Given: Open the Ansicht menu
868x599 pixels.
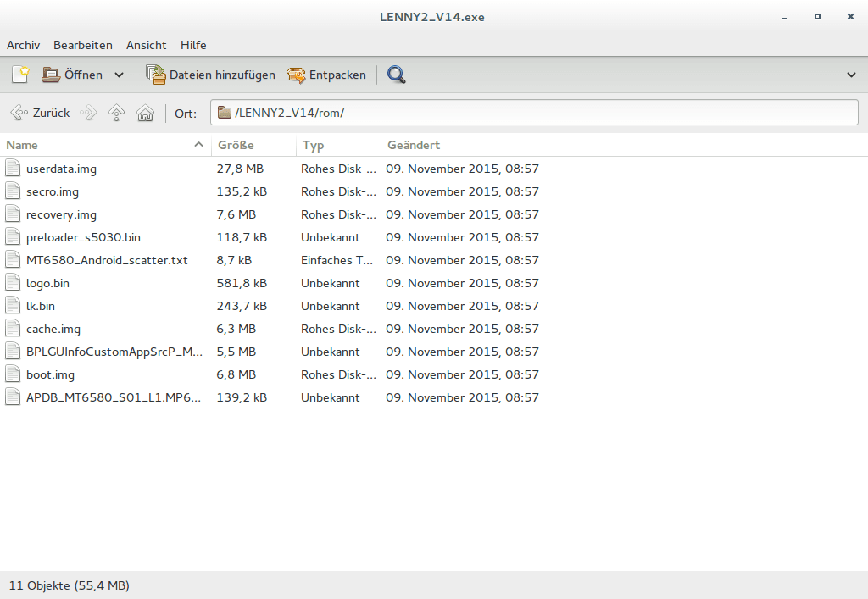Looking at the screenshot, I should [x=147, y=45].
